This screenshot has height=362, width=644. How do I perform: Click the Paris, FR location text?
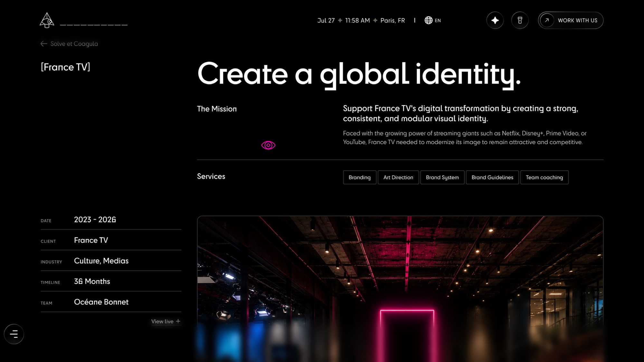(x=393, y=20)
